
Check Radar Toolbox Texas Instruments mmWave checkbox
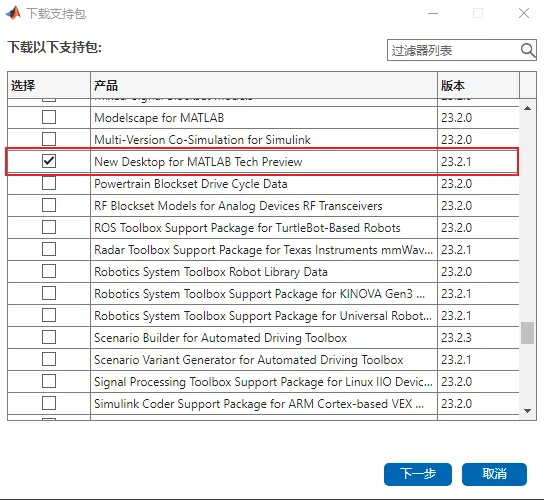click(x=49, y=249)
